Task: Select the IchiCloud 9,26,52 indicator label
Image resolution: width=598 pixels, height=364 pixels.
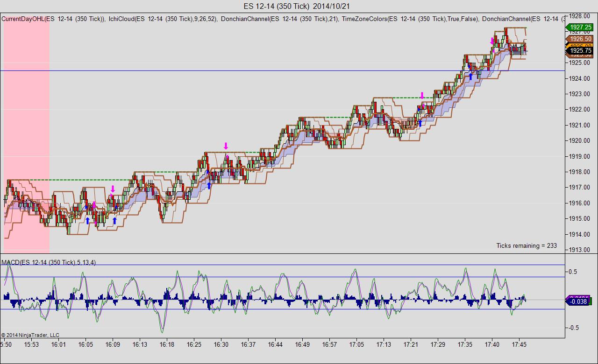Action: 163,19
